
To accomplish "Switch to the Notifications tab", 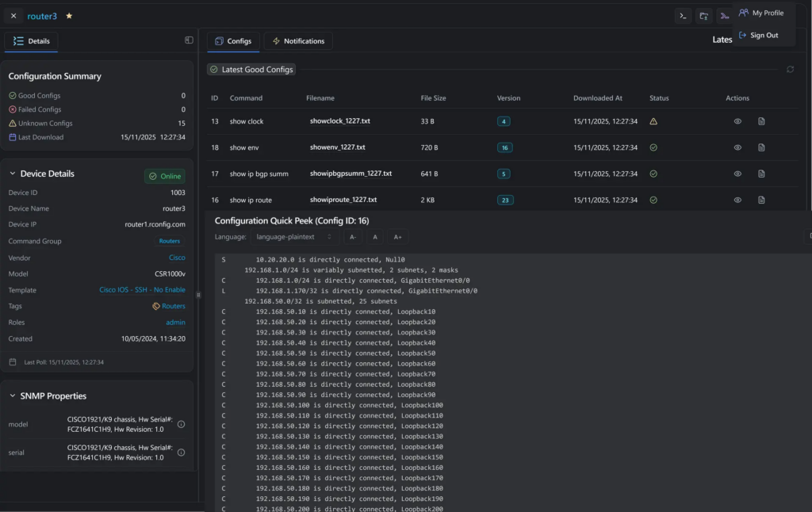I will coord(298,41).
